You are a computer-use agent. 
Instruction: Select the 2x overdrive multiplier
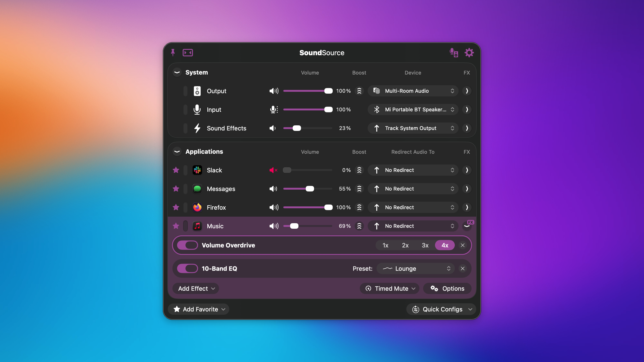point(405,245)
